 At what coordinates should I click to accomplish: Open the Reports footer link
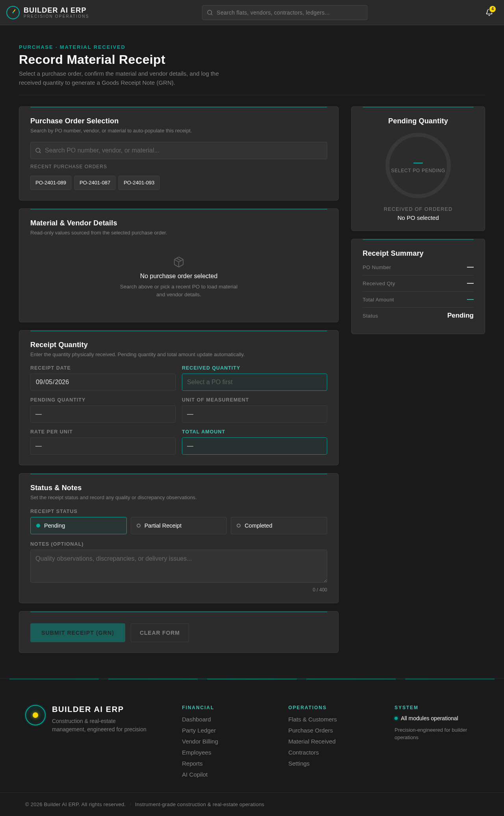pos(192,764)
